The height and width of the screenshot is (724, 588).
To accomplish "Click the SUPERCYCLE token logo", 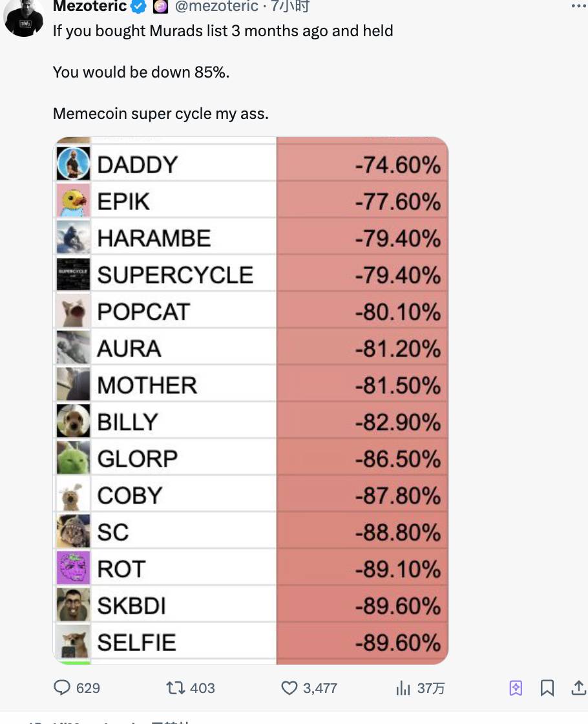I will pos(73,274).
